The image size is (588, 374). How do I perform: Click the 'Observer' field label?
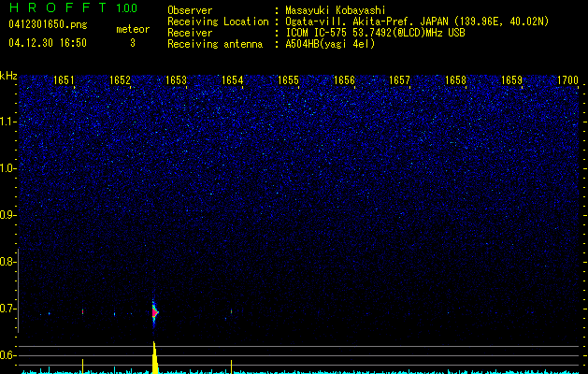point(190,10)
